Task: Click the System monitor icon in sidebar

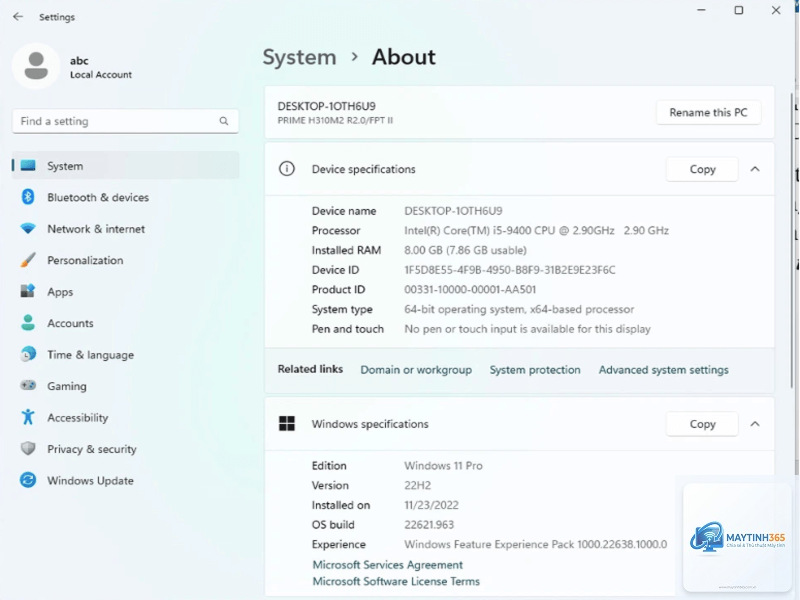Action: tap(28, 165)
